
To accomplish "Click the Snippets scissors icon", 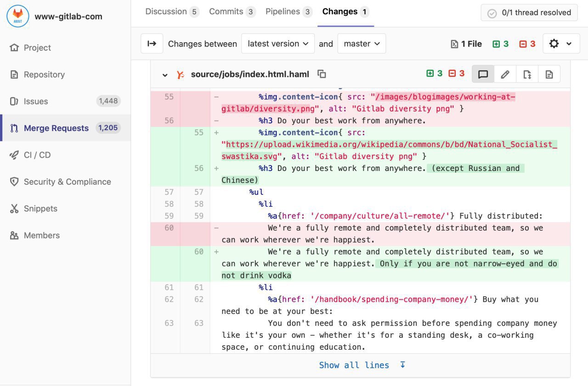I will [14, 209].
